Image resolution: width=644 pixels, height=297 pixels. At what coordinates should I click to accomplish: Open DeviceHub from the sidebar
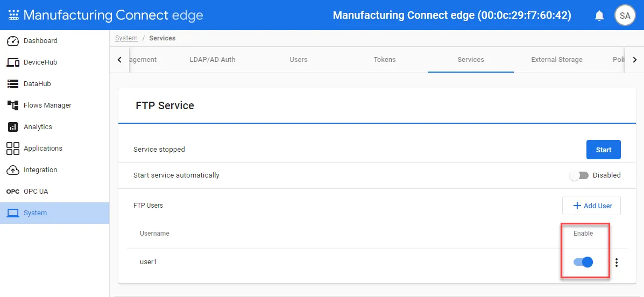pyautogui.click(x=40, y=62)
